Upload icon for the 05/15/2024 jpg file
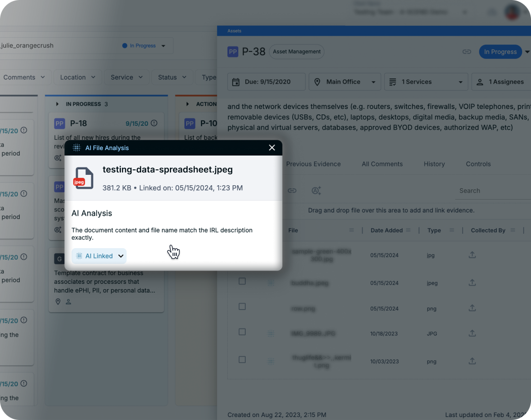 coord(472,255)
